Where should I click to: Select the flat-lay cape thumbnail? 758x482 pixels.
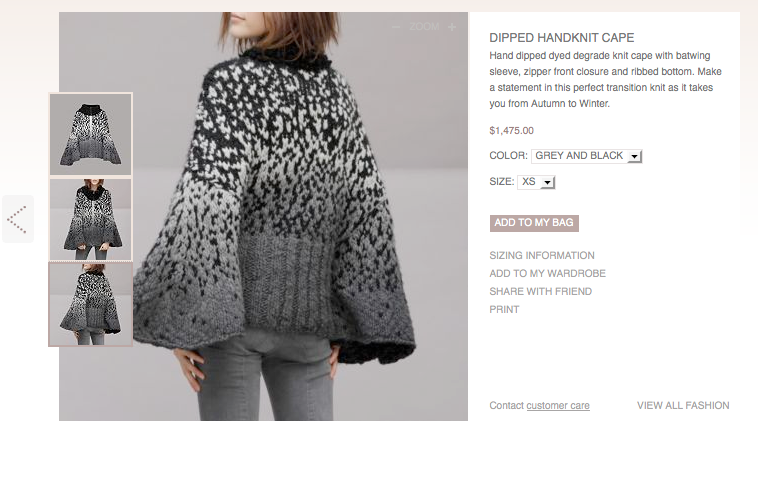90,134
